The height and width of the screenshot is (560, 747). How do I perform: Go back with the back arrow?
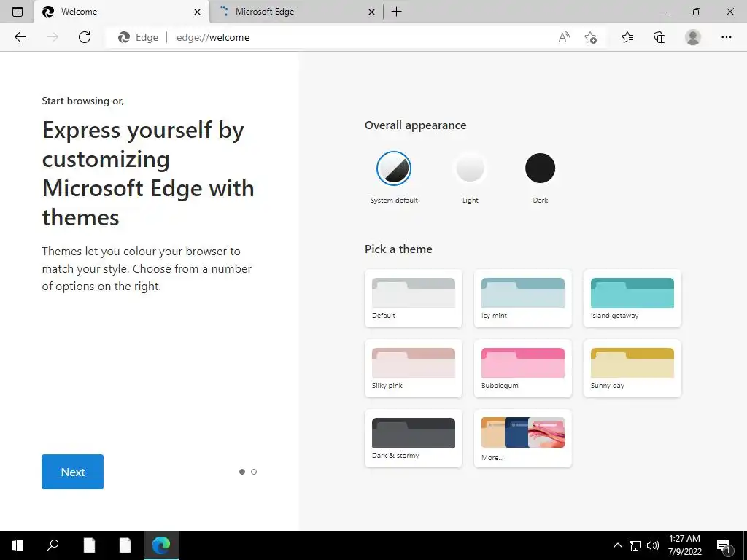[x=20, y=37]
